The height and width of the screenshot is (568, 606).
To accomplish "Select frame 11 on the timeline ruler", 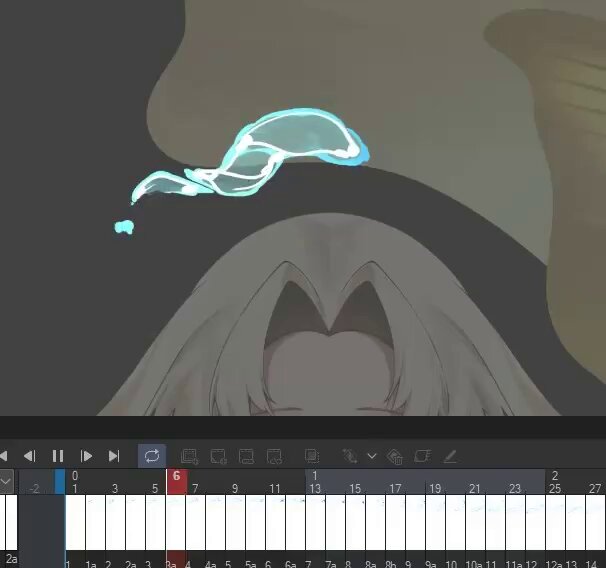I will click(275, 489).
